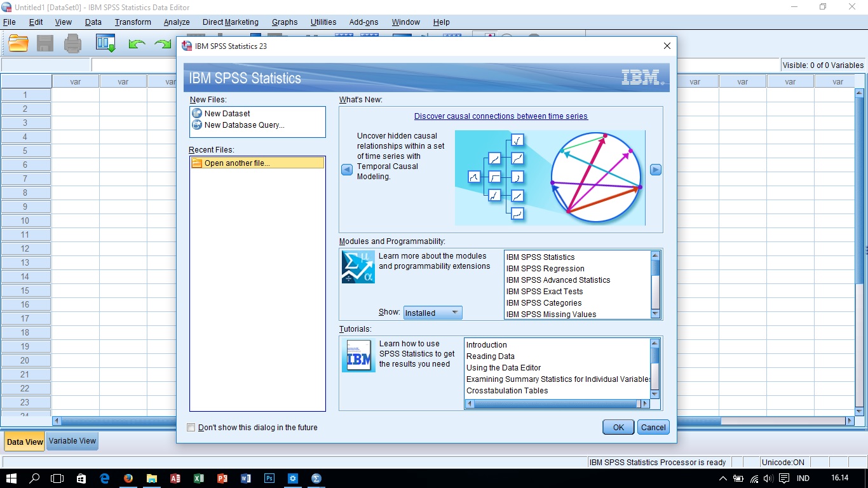
Task: Show hidden system tray icons
Action: [722, 478]
